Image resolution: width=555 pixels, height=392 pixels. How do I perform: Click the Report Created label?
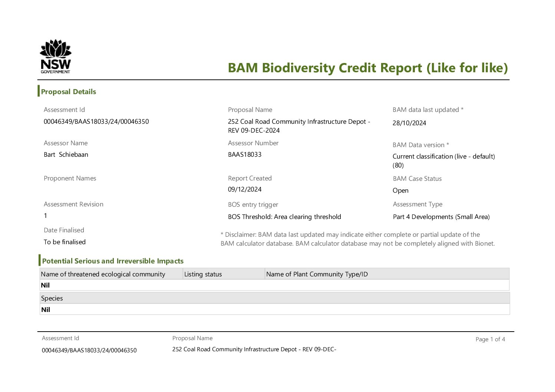coord(250,178)
